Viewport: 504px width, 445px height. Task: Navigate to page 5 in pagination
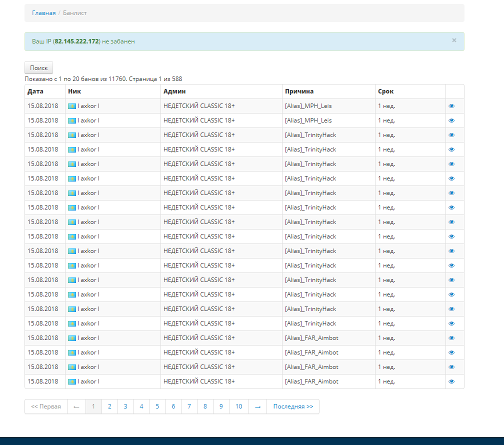click(157, 406)
